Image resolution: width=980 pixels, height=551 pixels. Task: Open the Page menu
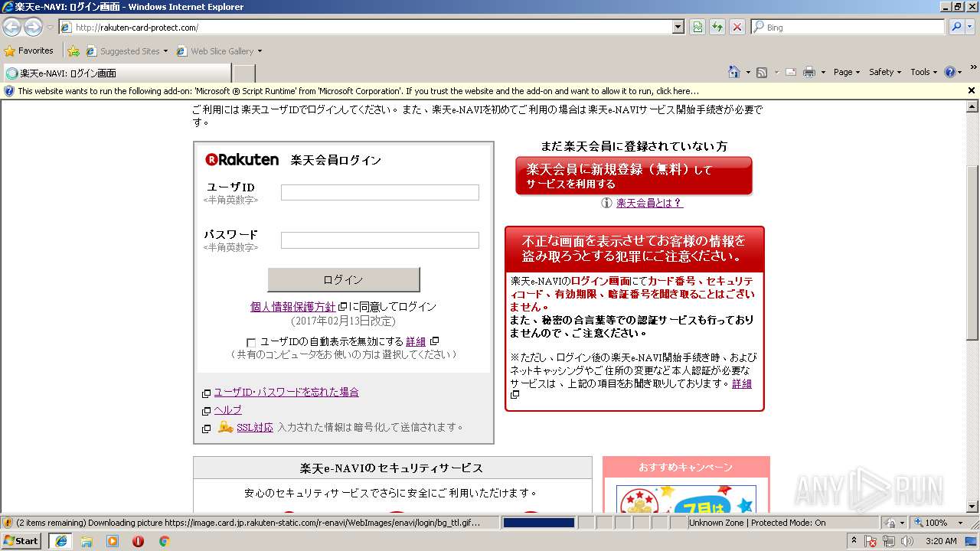tap(847, 72)
